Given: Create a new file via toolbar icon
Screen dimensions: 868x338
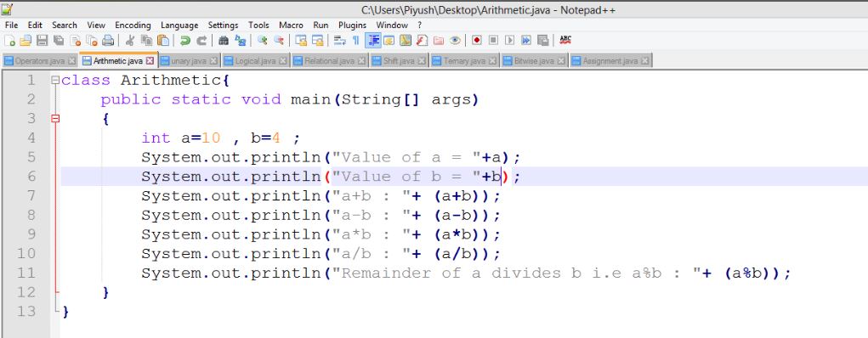Looking at the screenshot, I should click(9, 41).
